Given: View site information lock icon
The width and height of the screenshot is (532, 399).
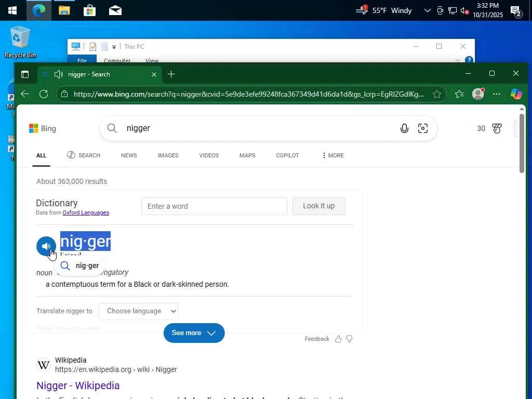Looking at the screenshot, I should [64, 94].
